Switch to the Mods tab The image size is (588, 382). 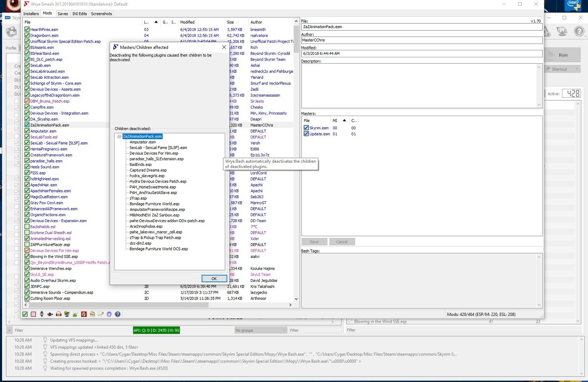click(47, 13)
